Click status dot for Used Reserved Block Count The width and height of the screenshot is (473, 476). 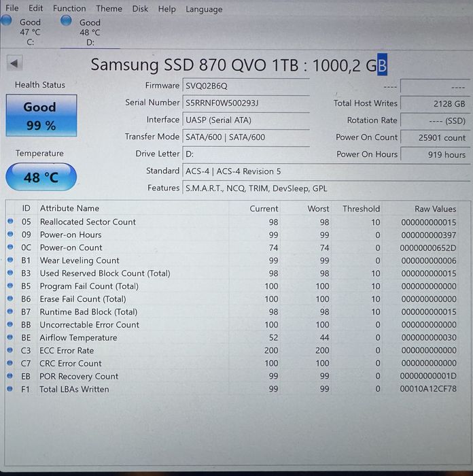click(x=10, y=273)
